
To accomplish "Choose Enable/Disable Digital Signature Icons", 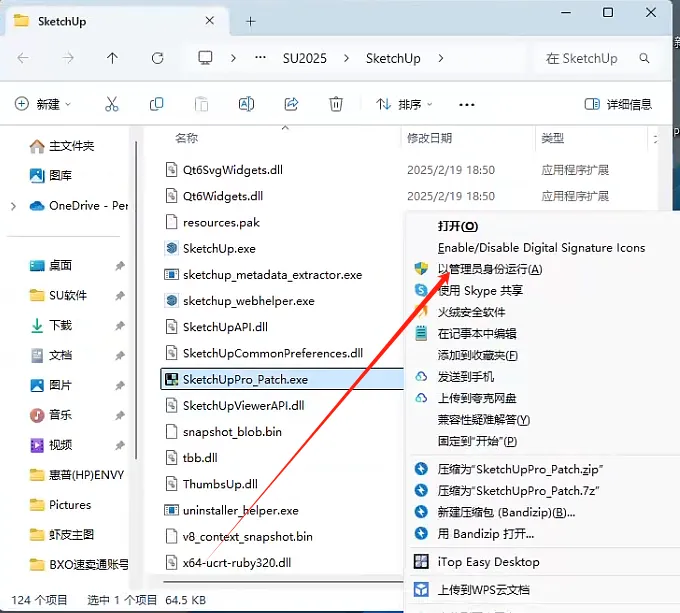I will [x=541, y=248].
